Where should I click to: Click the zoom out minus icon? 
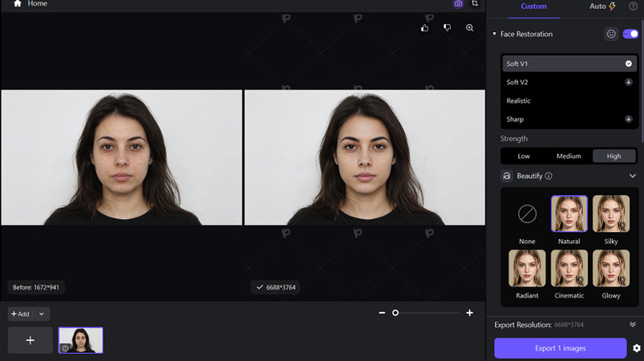tap(382, 313)
